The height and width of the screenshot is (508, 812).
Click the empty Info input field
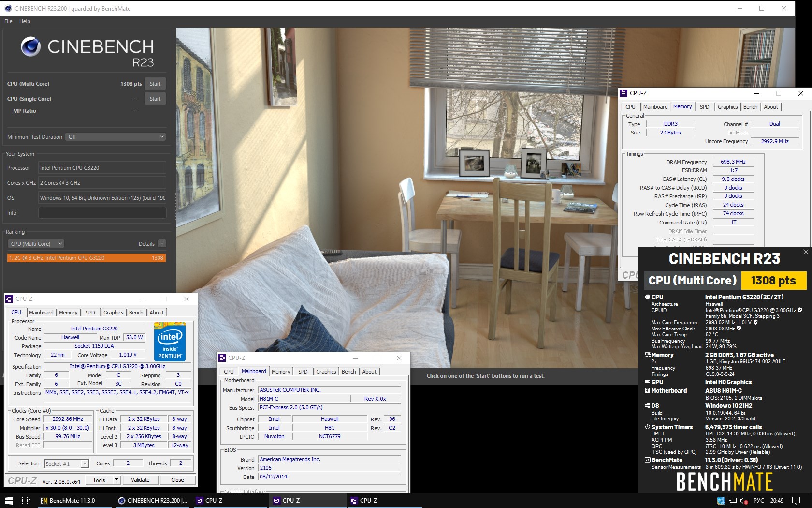pos(102,213)
